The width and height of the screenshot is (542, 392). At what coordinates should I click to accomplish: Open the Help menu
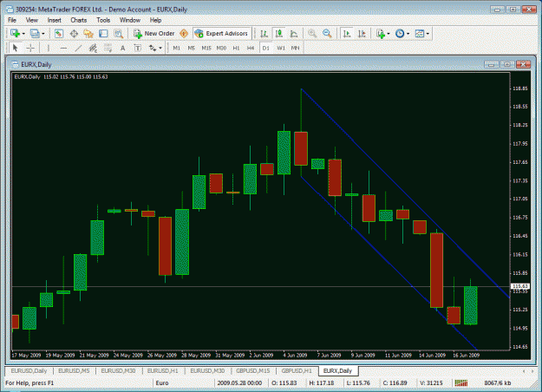155,20
